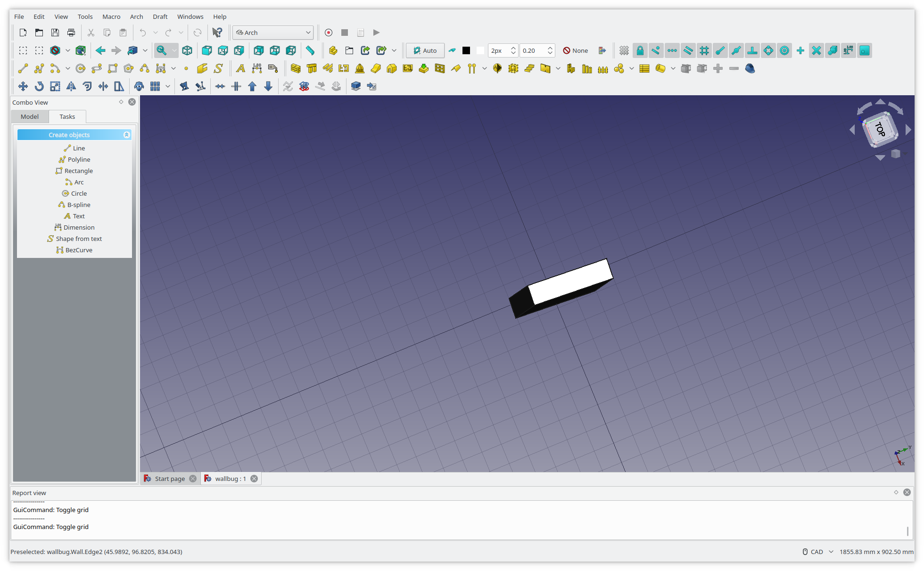924x571 pixels.
Task: Click the B-spline task entry
Action: 79,205
